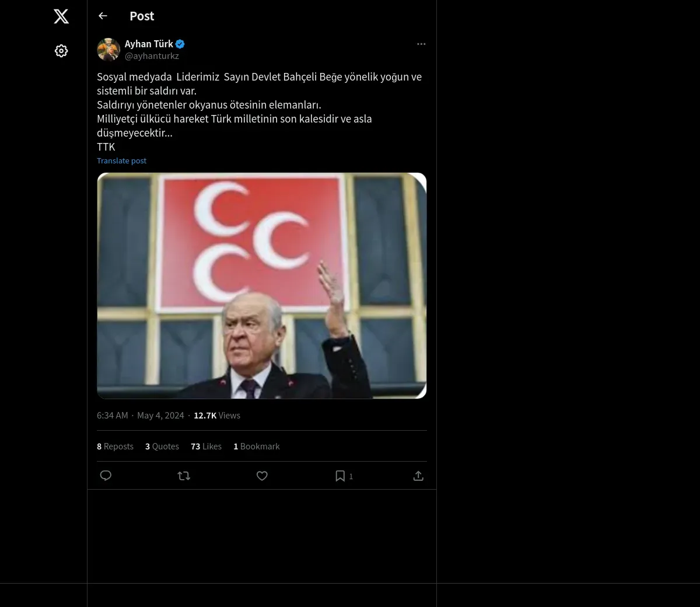This screenshot has width=700, height=607.
Task: Open the three-dot more options menu
Action: pyautogui.click(x=421, y=44)
